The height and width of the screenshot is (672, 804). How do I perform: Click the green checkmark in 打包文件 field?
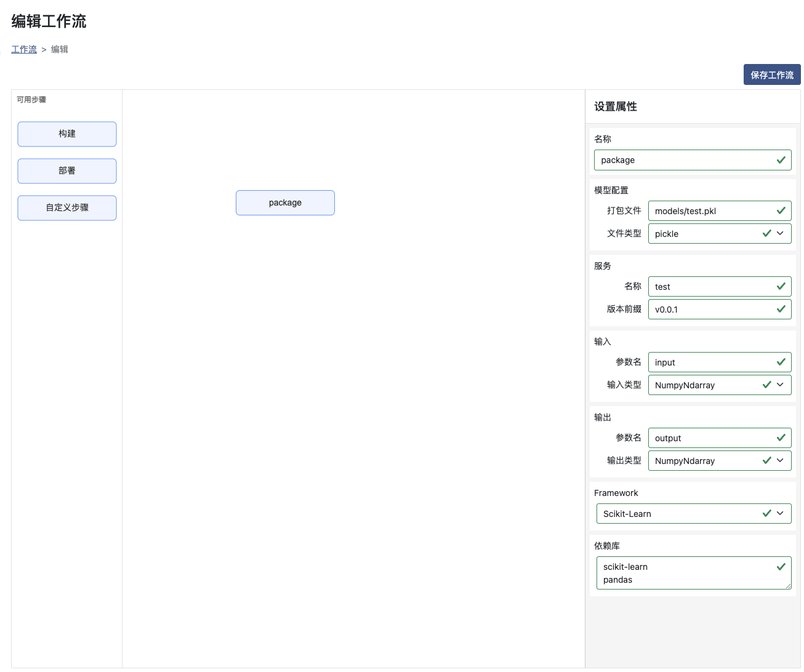[781, 210]
